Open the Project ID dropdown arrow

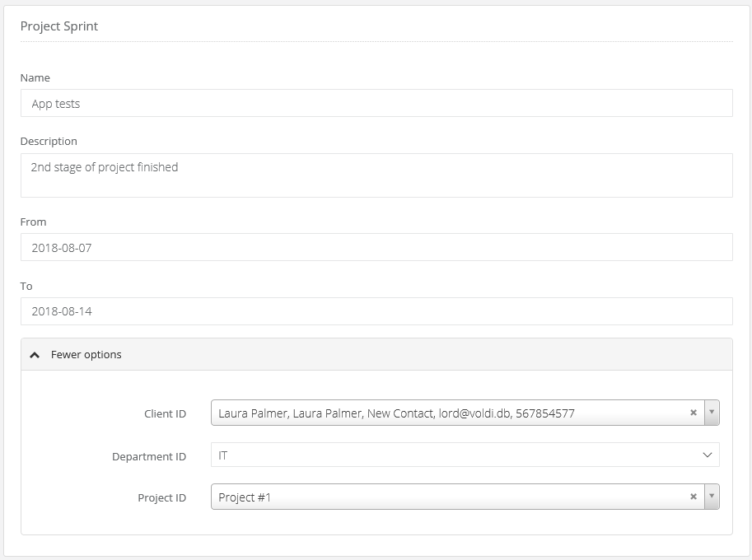[712, 497]
